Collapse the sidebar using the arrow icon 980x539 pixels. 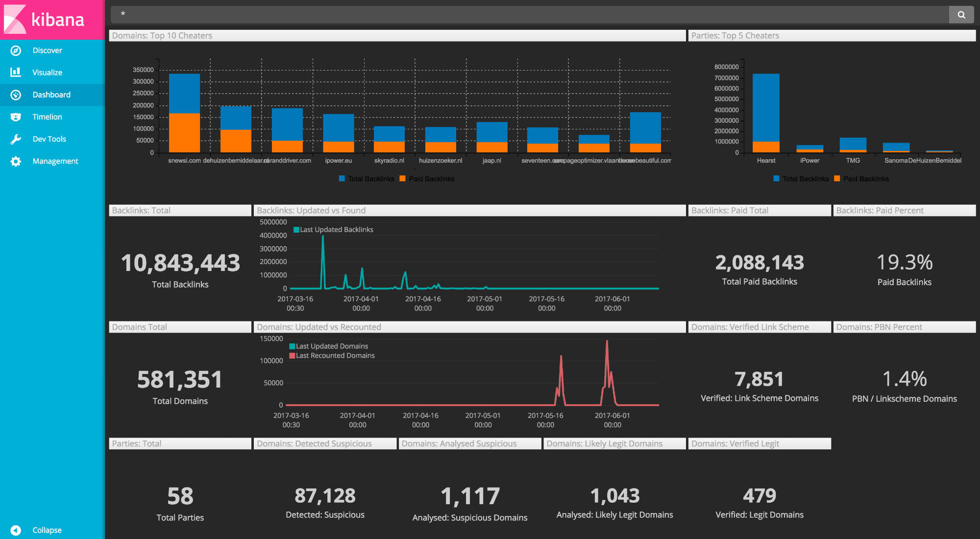pyautogui.click(x=16, y=530)
